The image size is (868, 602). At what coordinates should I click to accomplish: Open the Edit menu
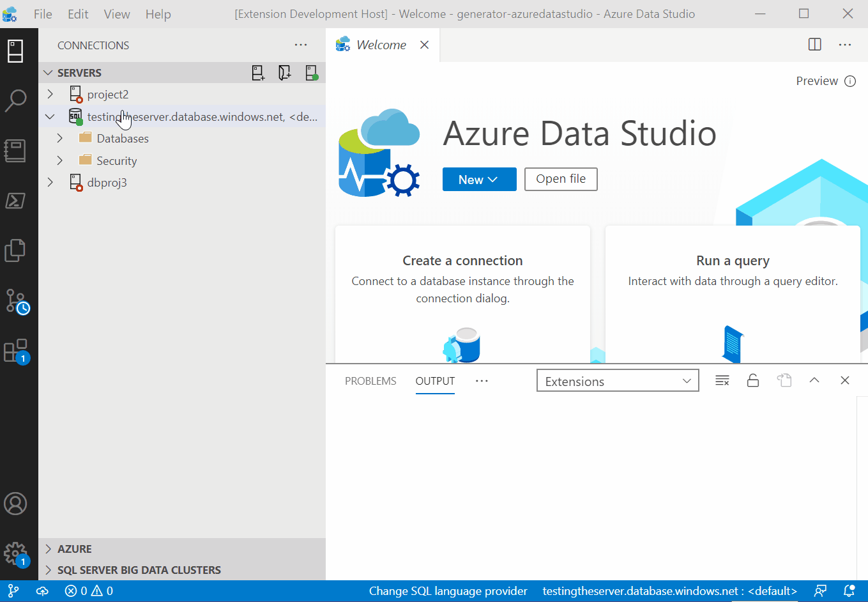[x=78, y=14]
